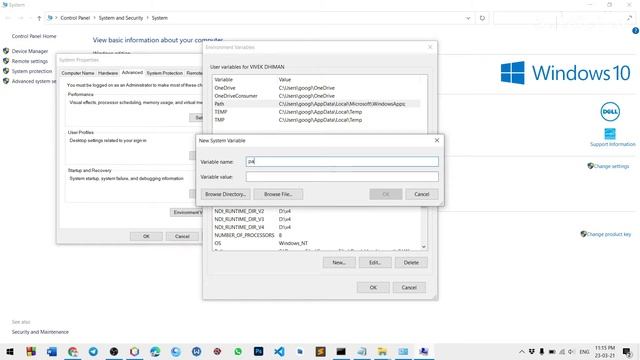Click Cancel in System Properties window

[182, 236]
